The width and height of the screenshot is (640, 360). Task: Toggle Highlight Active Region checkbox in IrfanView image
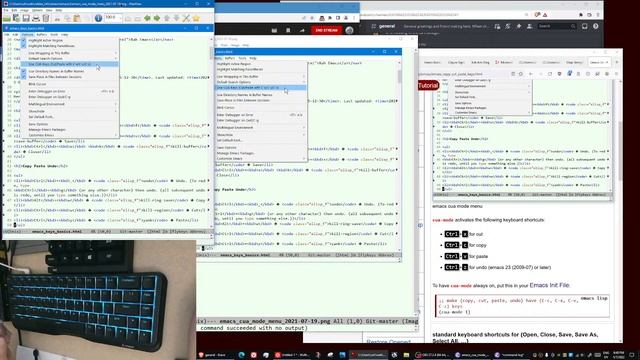tap(24, 40)
